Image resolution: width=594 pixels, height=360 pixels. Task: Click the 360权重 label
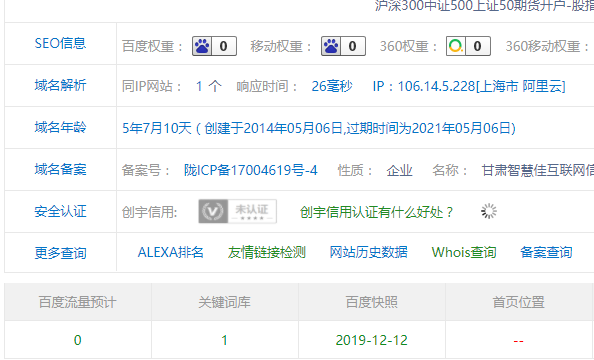coord(408,47)
